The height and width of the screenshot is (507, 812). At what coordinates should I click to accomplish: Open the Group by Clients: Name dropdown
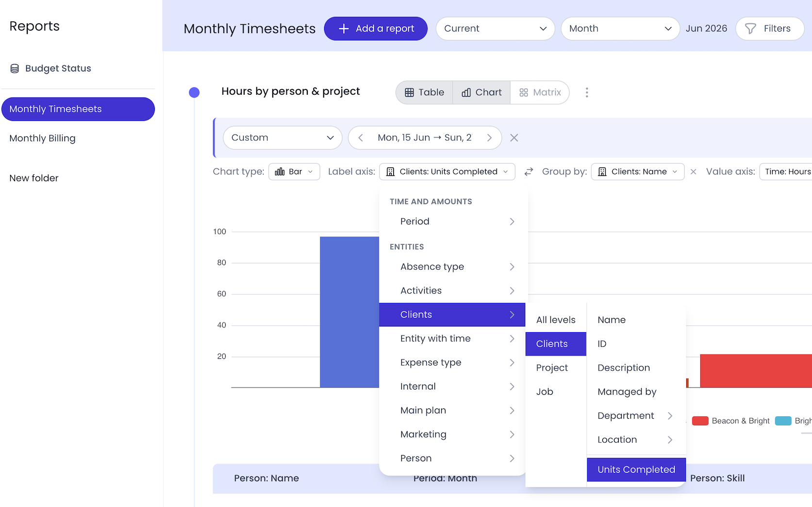point(638,171)
